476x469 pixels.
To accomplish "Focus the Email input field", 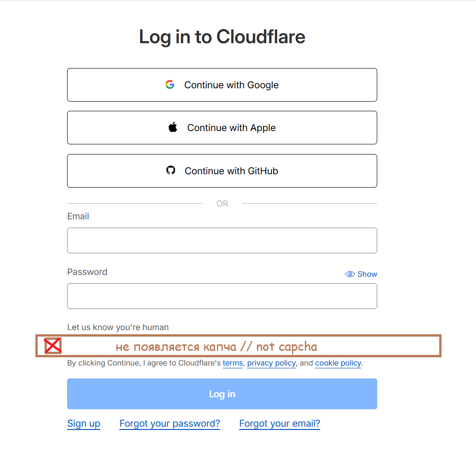I will tap(222, 240).
